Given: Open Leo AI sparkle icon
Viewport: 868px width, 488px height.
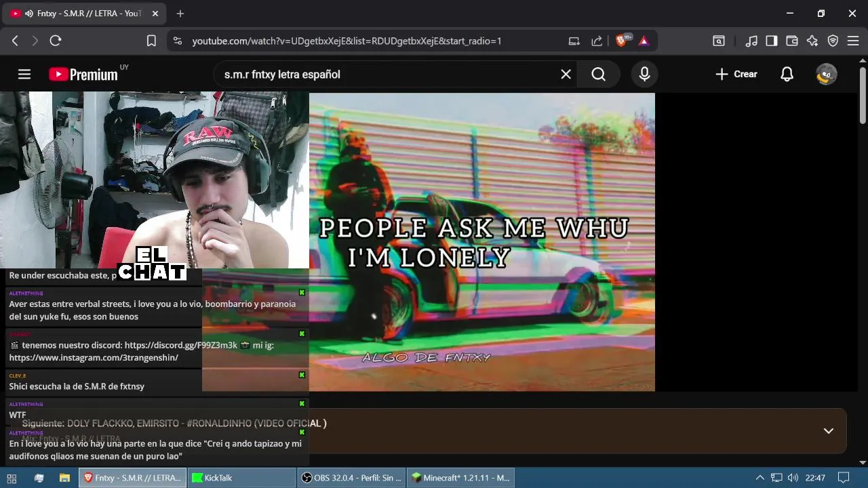Looking at the screenshot, I should pyautogui.click(x=812, y=41).
